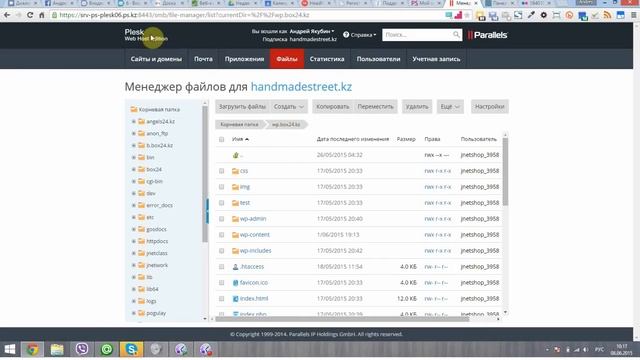The height and width of the screenshot is (360, 640).
Task: Open the css folder icon
Action: pyautogui.click(x=235, y=171)
